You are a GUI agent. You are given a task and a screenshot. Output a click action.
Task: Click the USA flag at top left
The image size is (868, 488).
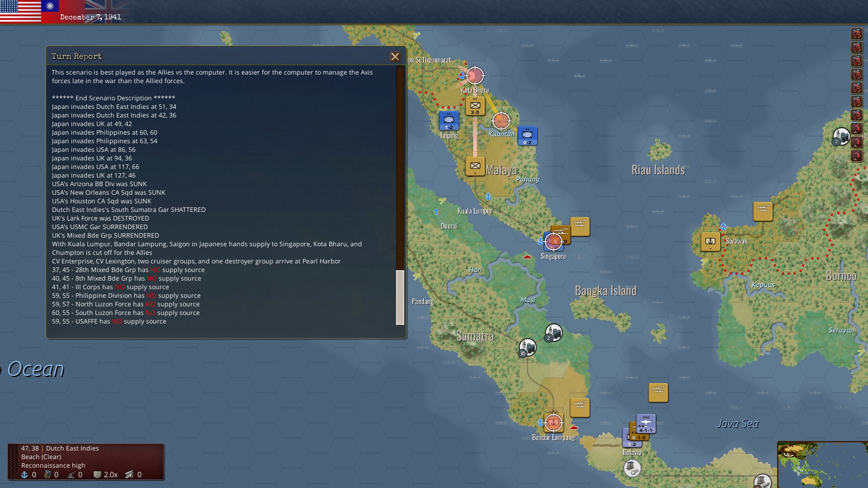(x=20, y=11)
